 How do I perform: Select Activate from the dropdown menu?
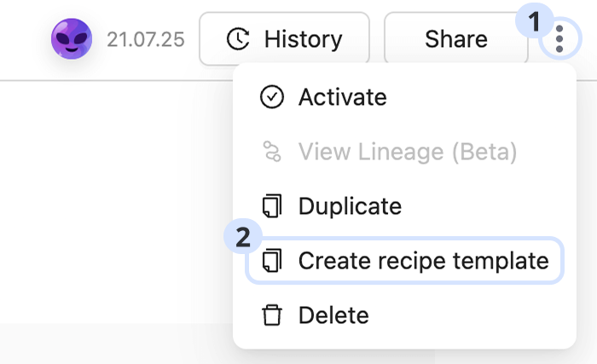coord(342,97)
